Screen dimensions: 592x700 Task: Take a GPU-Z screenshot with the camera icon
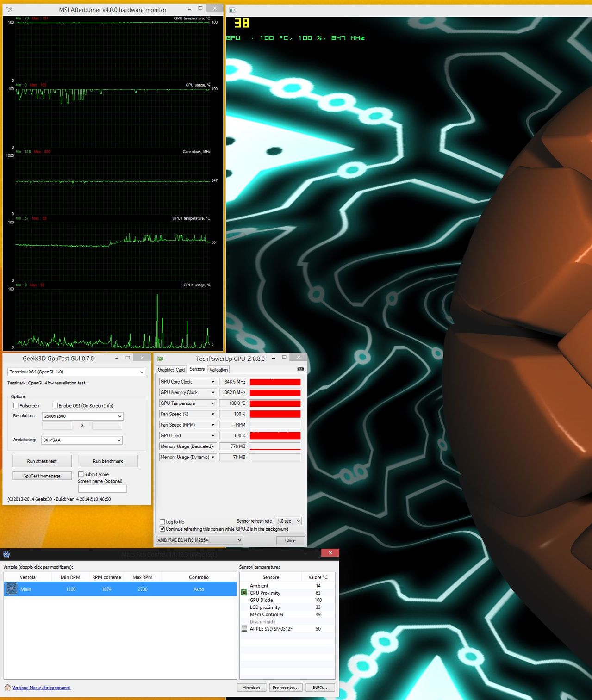(x=300, y=369)
